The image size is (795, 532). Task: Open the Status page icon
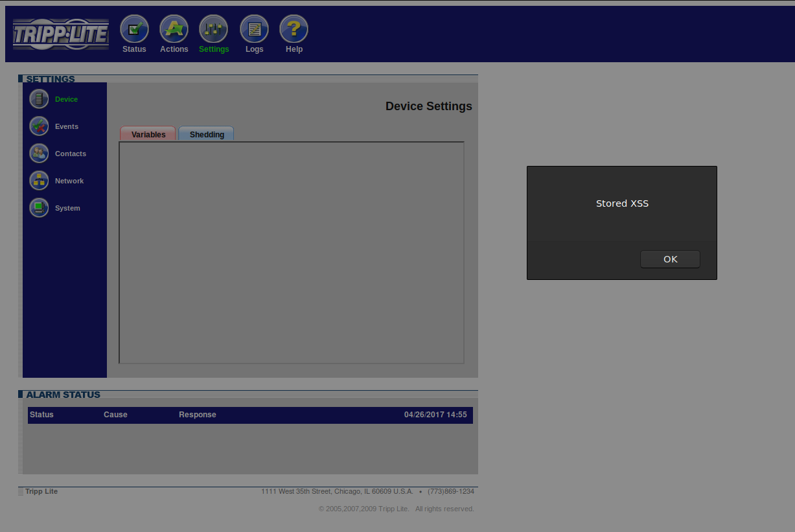tap(134, 29)
